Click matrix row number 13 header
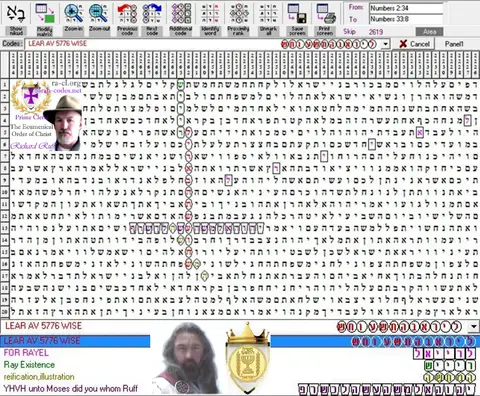 5,228
